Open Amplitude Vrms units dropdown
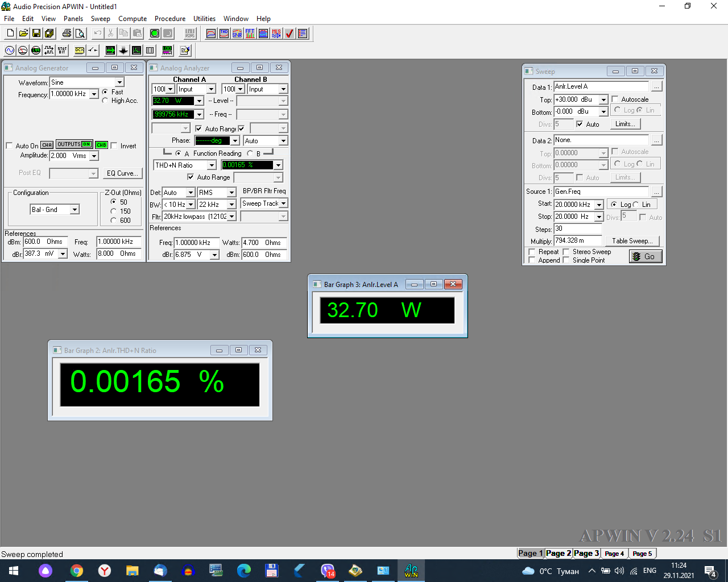The height and width of the screenshot is (582, 728). [x=94, y=156]
